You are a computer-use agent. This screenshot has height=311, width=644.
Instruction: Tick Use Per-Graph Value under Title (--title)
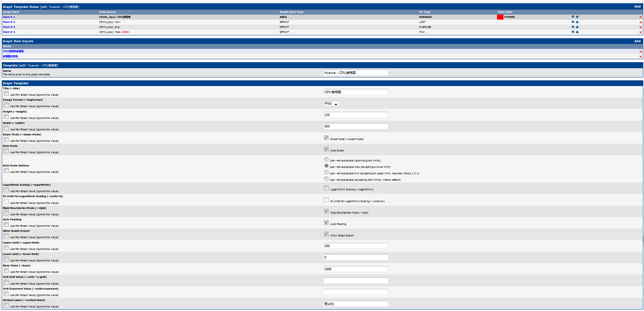click(x=6, y=94)
